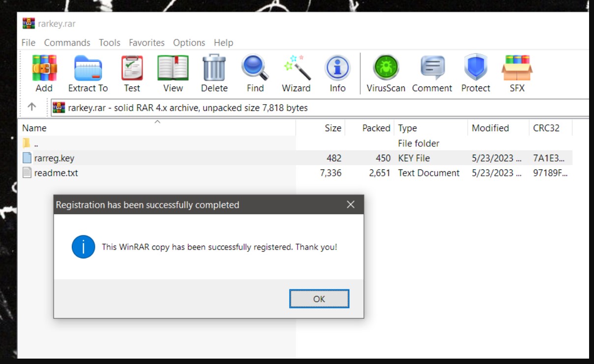Click the Delete trash bin icon
Viewport: 594px width, 364px height.
coord(214,69)
